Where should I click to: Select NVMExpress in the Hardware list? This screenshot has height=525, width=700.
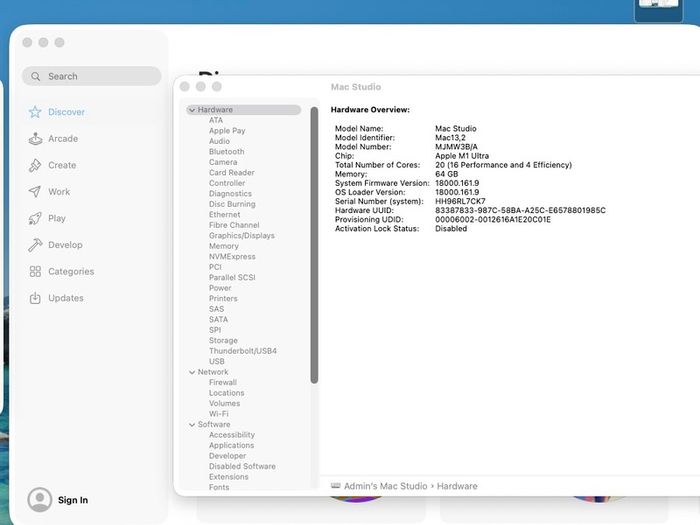232,257
